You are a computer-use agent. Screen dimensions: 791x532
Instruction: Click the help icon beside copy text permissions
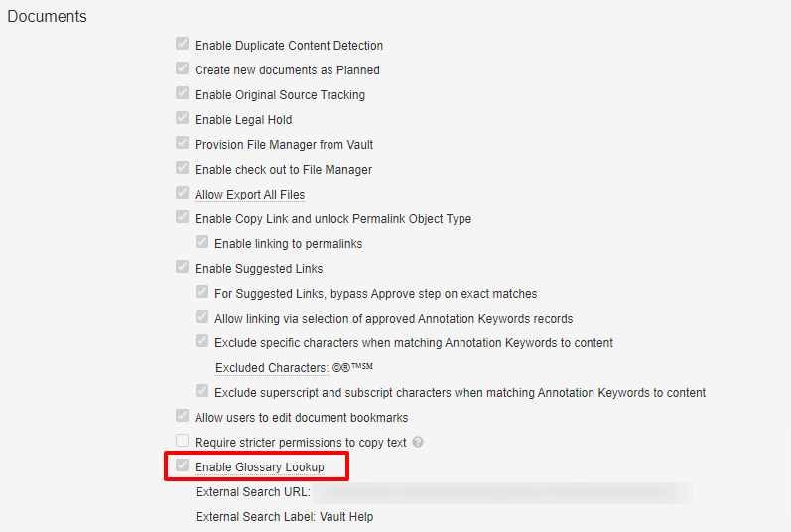pos(418,442)
